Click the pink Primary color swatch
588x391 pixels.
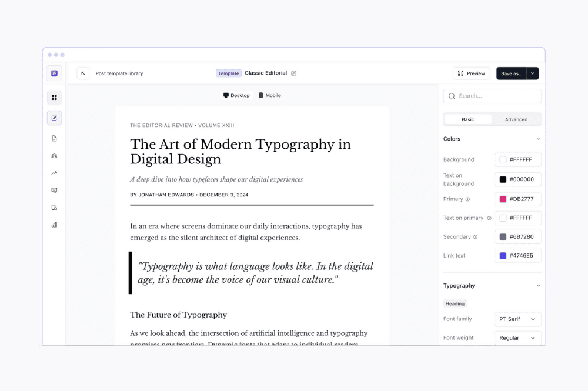(x=503, y=199)
